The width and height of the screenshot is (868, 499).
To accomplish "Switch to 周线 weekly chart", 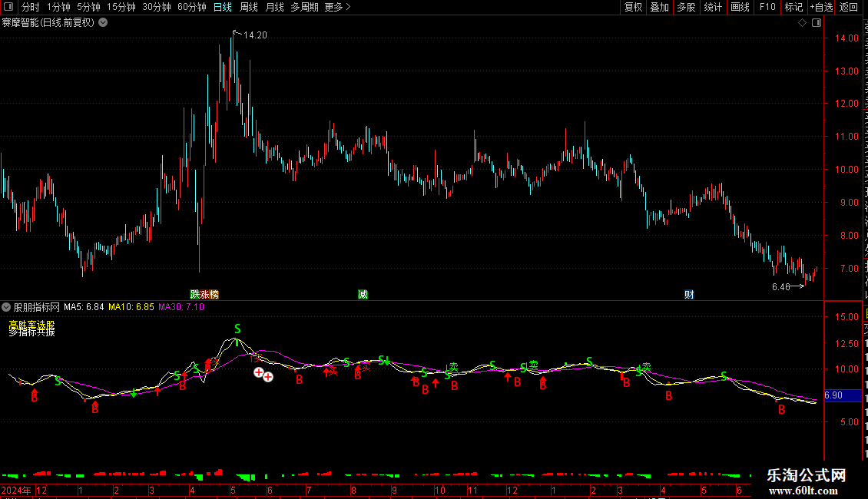I will pyautogui.click(x=249, y=7).
